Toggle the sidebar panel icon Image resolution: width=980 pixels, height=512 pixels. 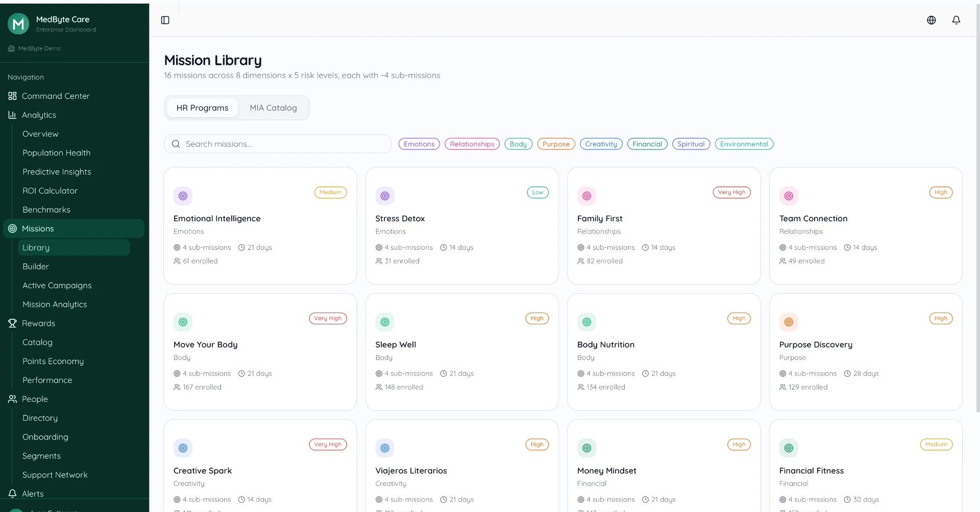coord(165,20)
